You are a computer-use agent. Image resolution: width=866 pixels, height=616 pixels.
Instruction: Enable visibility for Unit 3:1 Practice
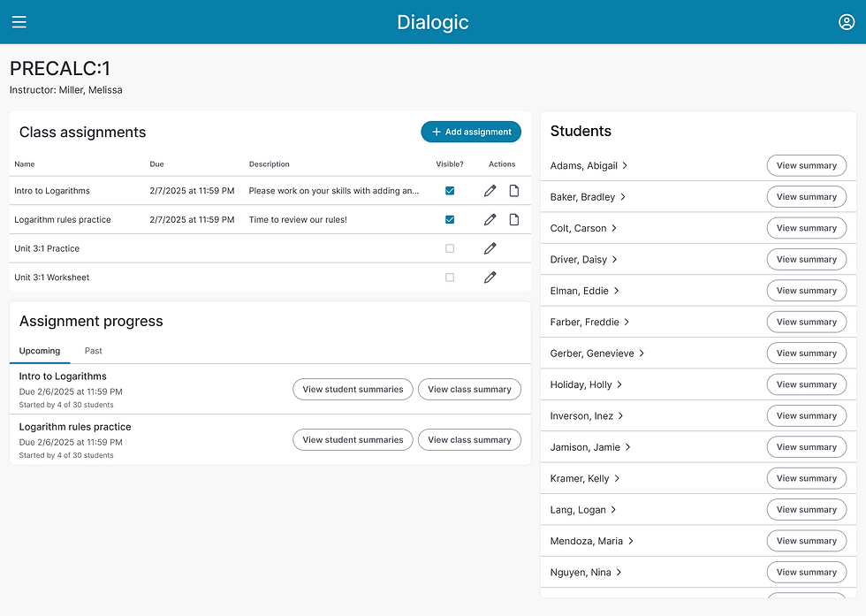pos(450,247)
